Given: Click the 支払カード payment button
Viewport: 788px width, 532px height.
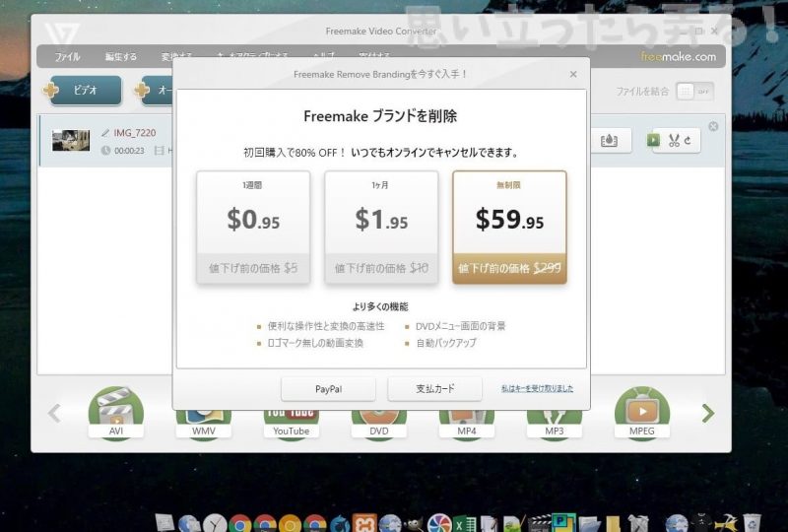Looking at the screenshot, I should 434,389.
